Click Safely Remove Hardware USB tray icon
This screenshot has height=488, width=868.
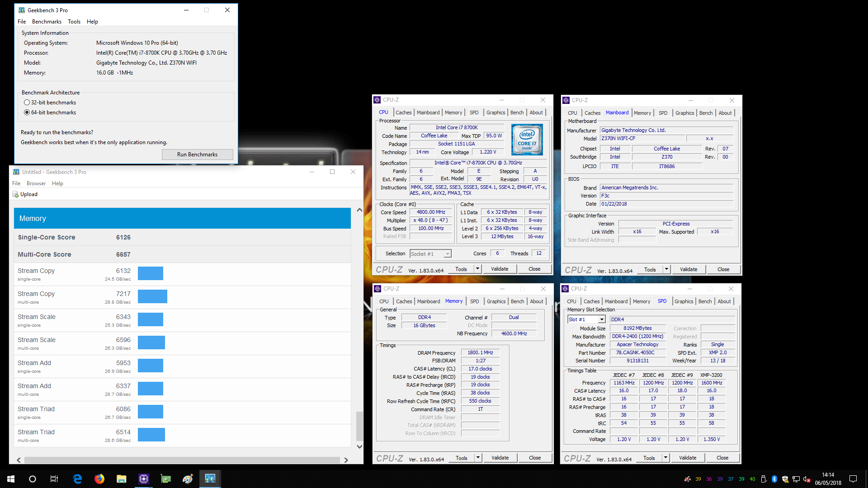[x=764, y=479]
